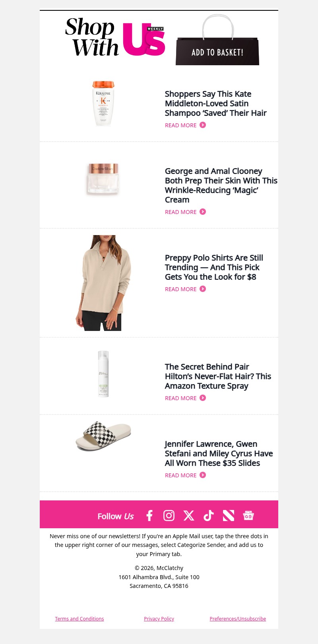318x644 pixels.
Task: Click Read More under the polo shirts article
Action: 181,289
